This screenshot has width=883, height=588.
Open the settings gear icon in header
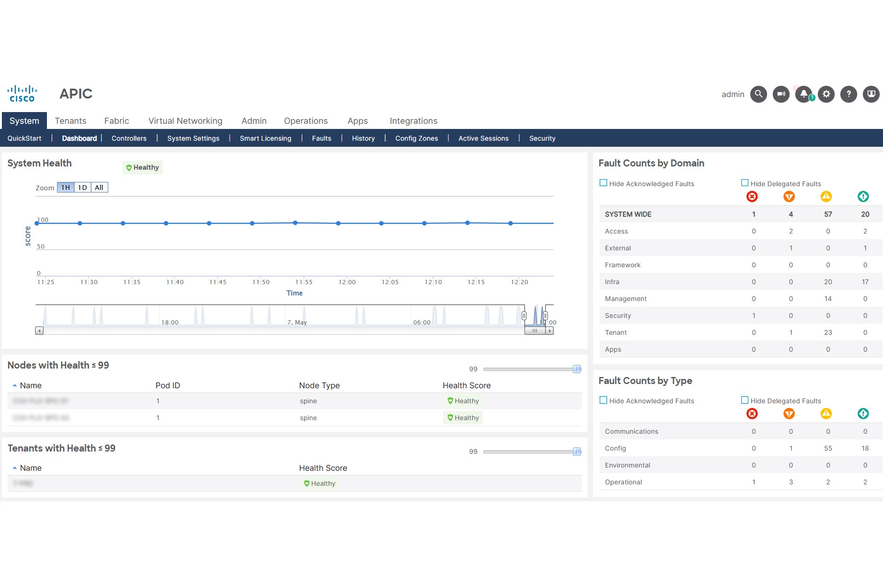826,94
